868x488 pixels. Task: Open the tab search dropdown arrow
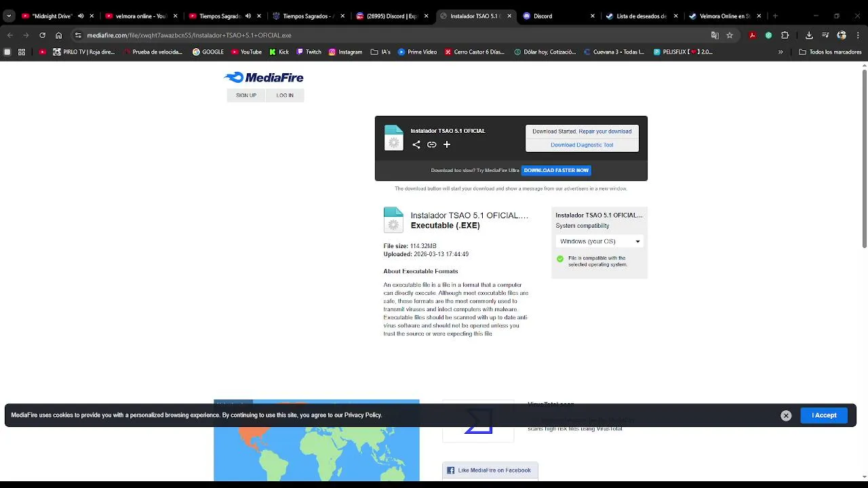[x=9, y=16]
